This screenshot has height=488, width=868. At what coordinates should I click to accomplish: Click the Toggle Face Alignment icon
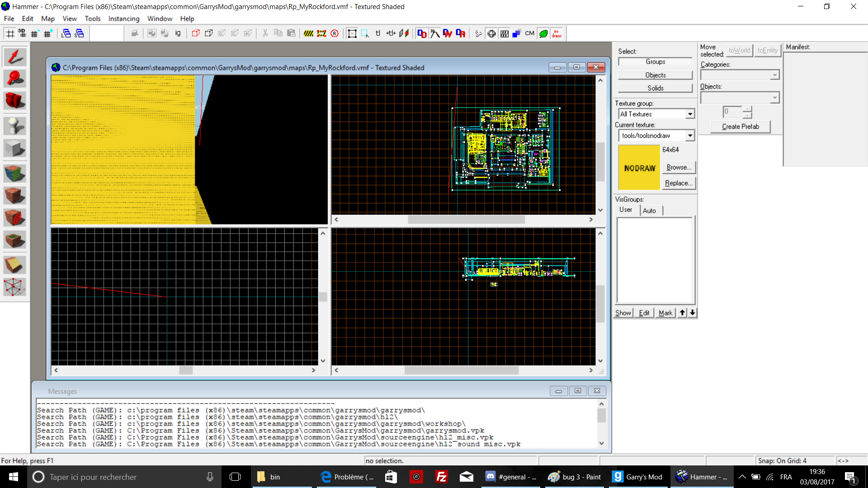click(x=404, y=33)
